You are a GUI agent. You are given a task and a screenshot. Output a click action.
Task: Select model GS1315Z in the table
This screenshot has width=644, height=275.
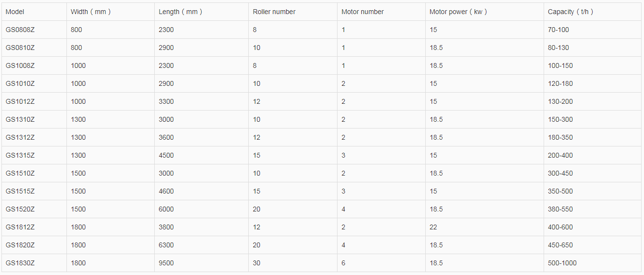pos(20,155)
